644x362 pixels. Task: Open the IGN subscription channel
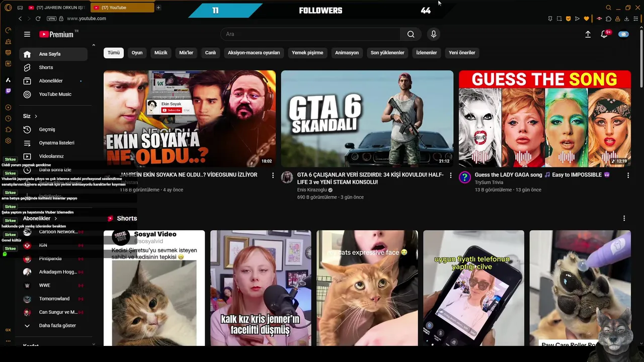click(54, 245)
